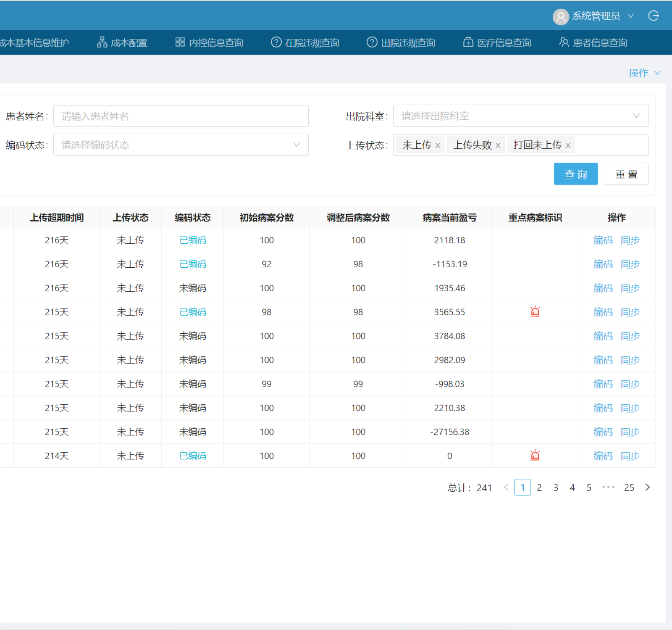Open the 内控信息查询 menu
Viewport: 672px width, 630px height.
(x=209, y=42)
